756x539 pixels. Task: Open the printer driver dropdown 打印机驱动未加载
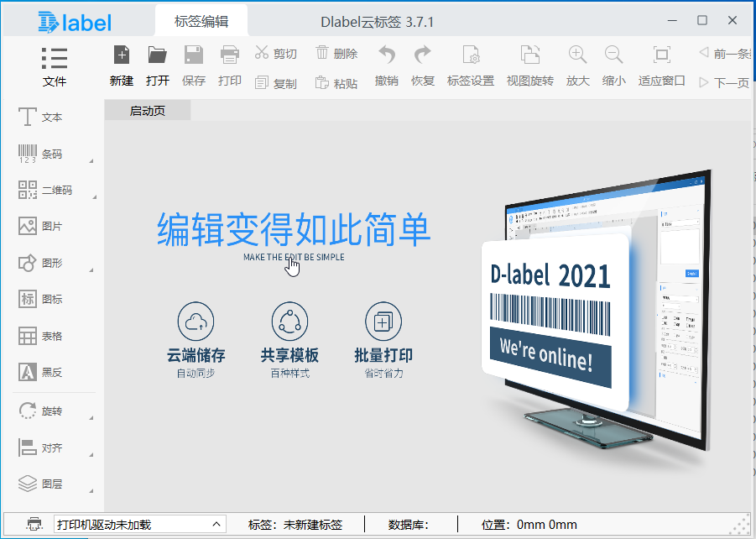click(x=140, y=524)
